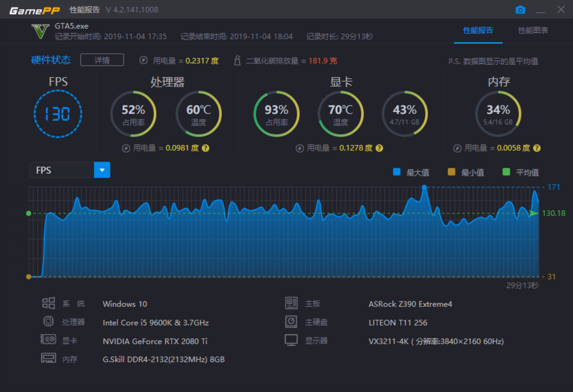Click the processor power question mark icon
Screen dimensions: 573x392
click(x=206, y=148)
